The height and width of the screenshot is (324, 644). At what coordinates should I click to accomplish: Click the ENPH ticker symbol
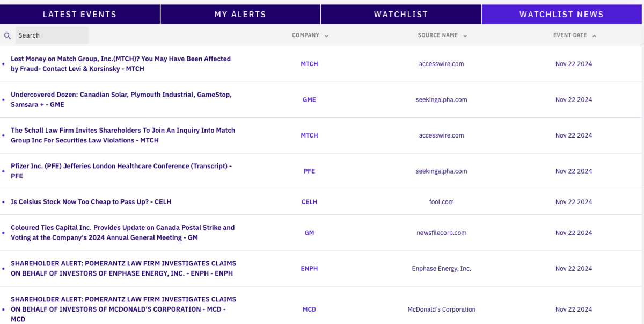309,269
